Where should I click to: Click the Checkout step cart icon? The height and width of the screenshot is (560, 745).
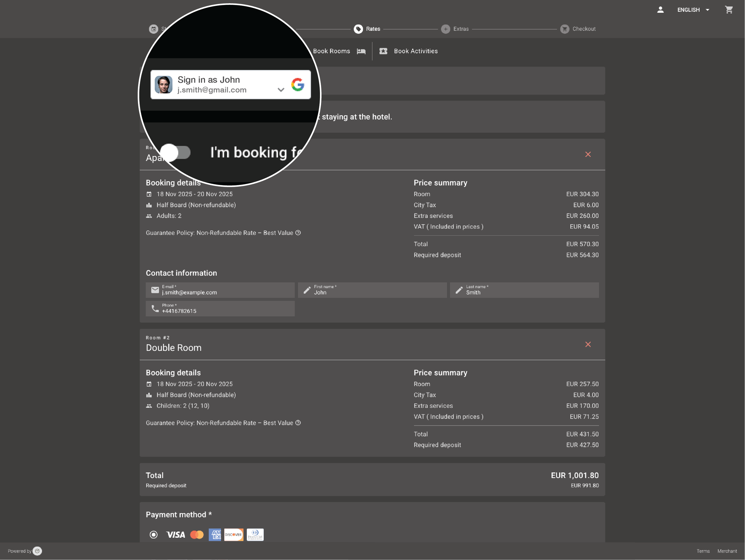point(564,29)
